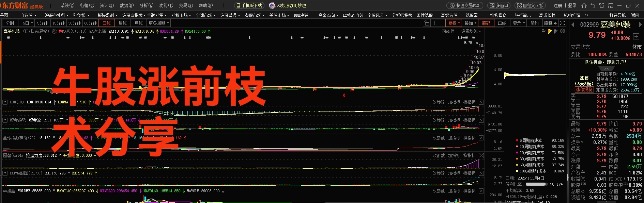644x203 pixels.
Task: Click the home icon in title bar
Action: (584, 5)
